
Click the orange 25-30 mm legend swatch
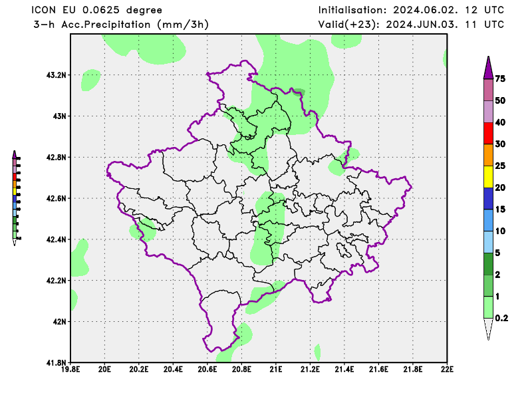point(488,155)
